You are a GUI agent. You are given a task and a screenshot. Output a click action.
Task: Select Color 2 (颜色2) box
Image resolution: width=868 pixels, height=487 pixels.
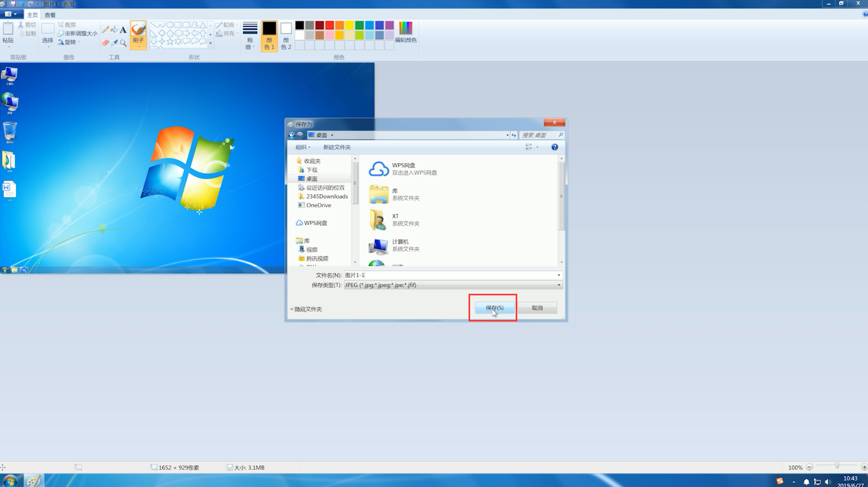click(286, 36)
